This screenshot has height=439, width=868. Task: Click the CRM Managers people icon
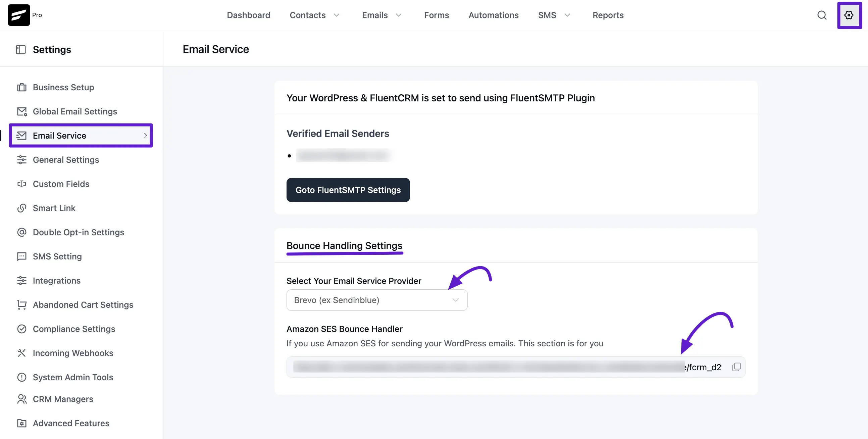22,399
